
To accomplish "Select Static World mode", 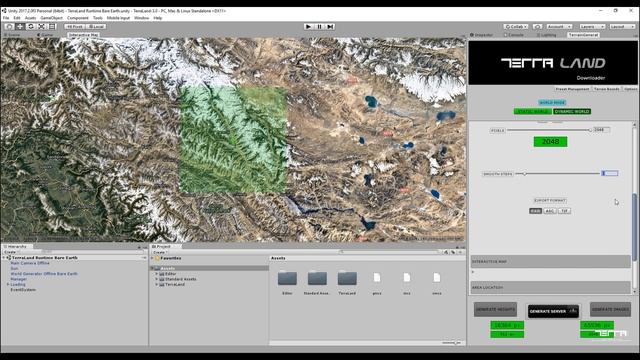I will click(533, 111).
